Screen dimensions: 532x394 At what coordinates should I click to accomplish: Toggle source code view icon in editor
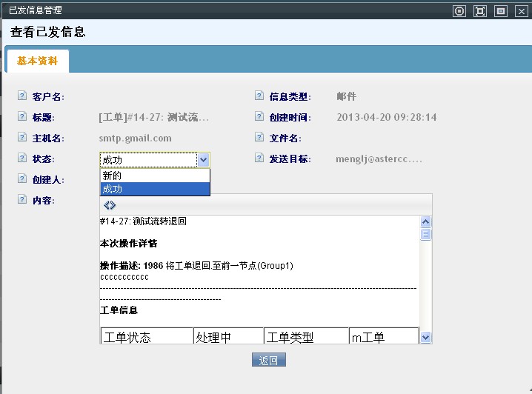point(110,205)
